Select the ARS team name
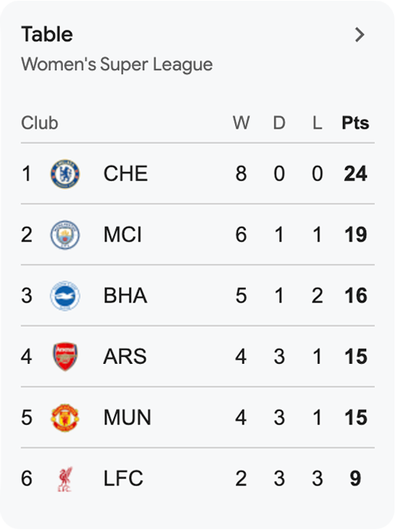Viewport: 396px width, 532px height. (x=125, y=357)
